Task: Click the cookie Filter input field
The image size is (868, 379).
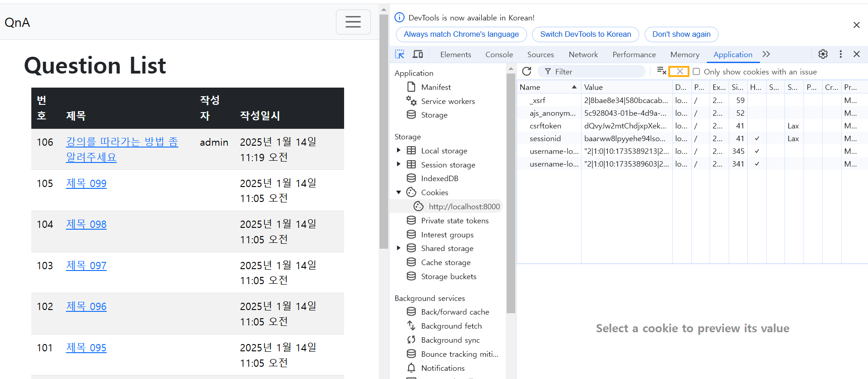Action: pos(592,72)
